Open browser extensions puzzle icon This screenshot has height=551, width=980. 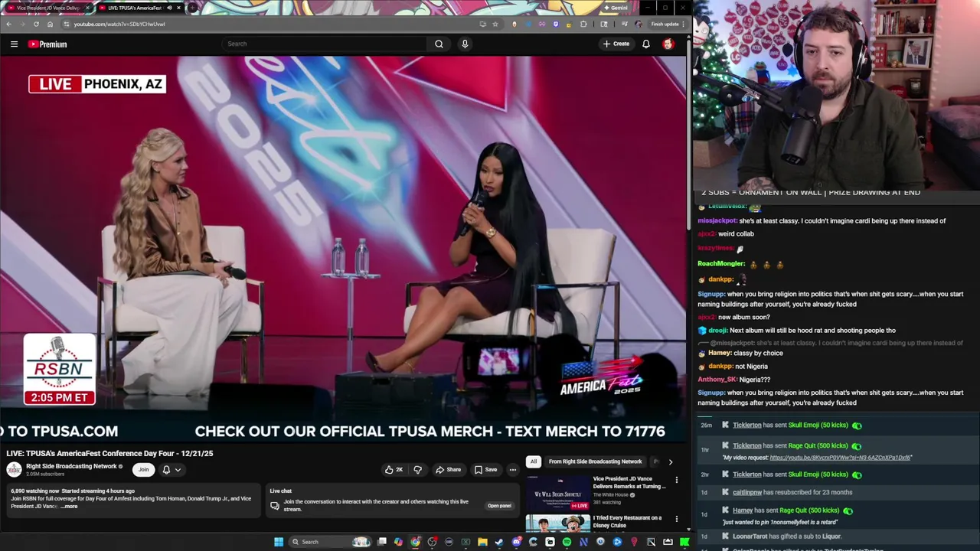583,24
